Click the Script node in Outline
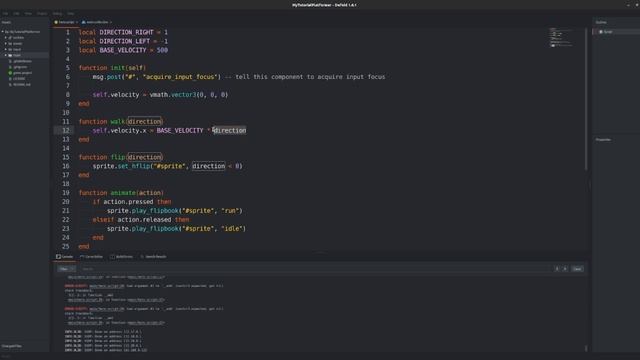640x360 pixels. coord(608,32)
